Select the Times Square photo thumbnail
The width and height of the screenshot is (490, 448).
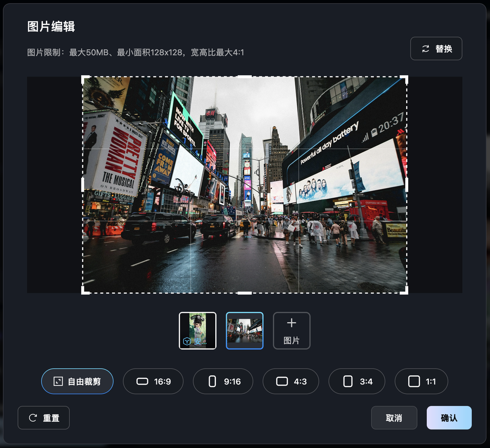click(245, 330)
